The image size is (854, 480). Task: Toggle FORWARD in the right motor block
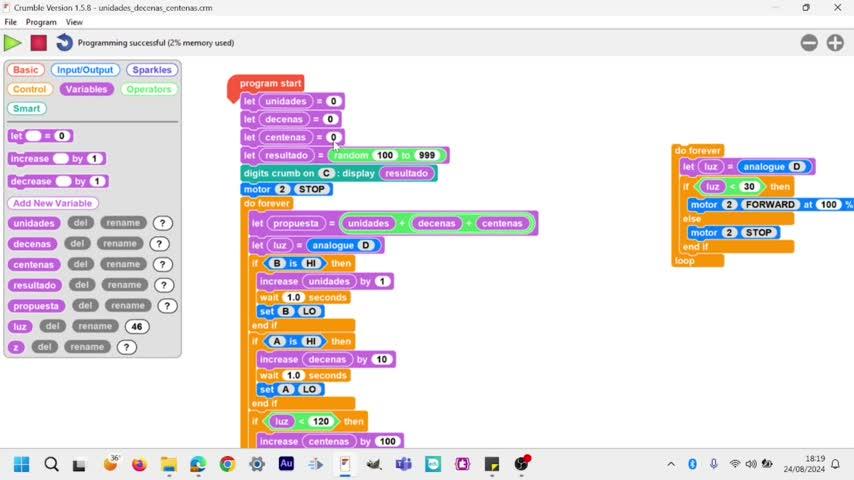coord(770,205)
